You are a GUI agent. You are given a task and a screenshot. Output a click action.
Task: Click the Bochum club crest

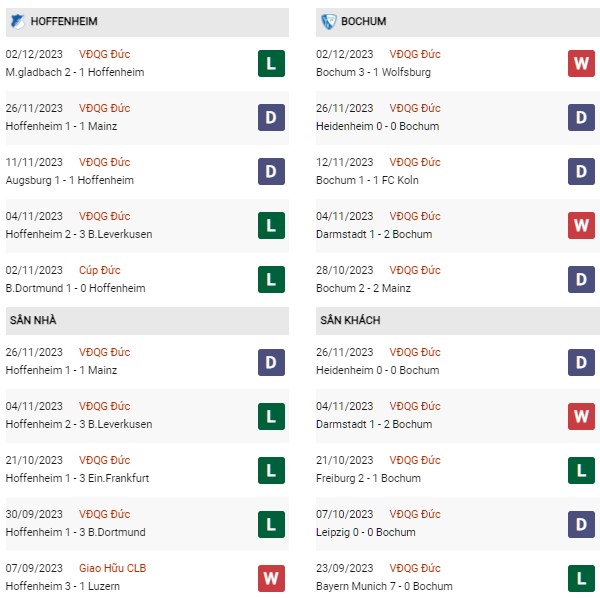pyautogui.click(x=329, y=22)
